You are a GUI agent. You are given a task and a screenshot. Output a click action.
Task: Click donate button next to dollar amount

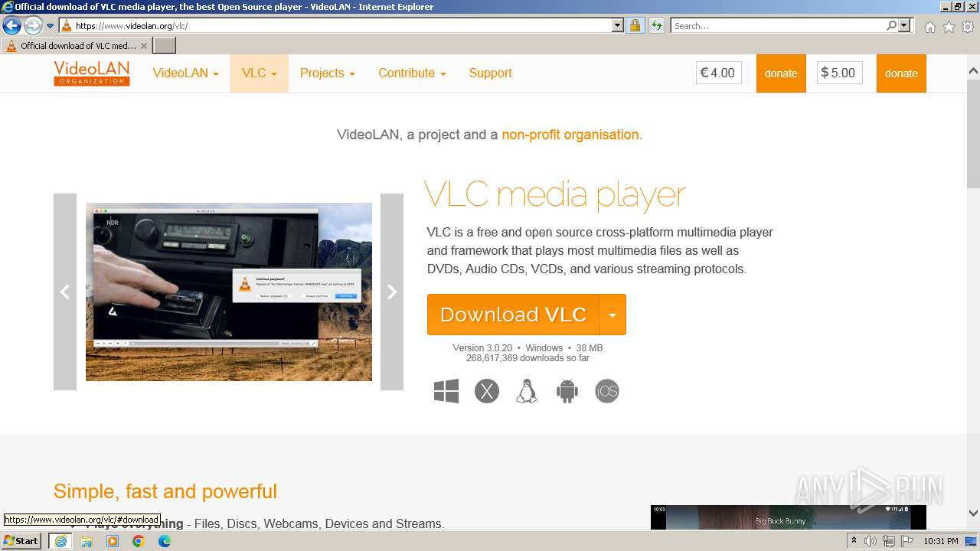tap(901, 73)
